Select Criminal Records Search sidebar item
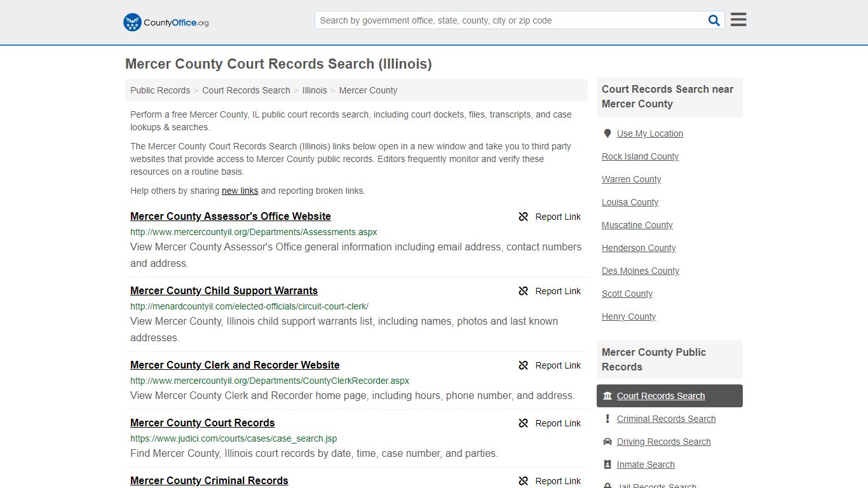Image resolution: width=868 pixels, height=488 pixels. pyautogui.click(x=666, y=419)
